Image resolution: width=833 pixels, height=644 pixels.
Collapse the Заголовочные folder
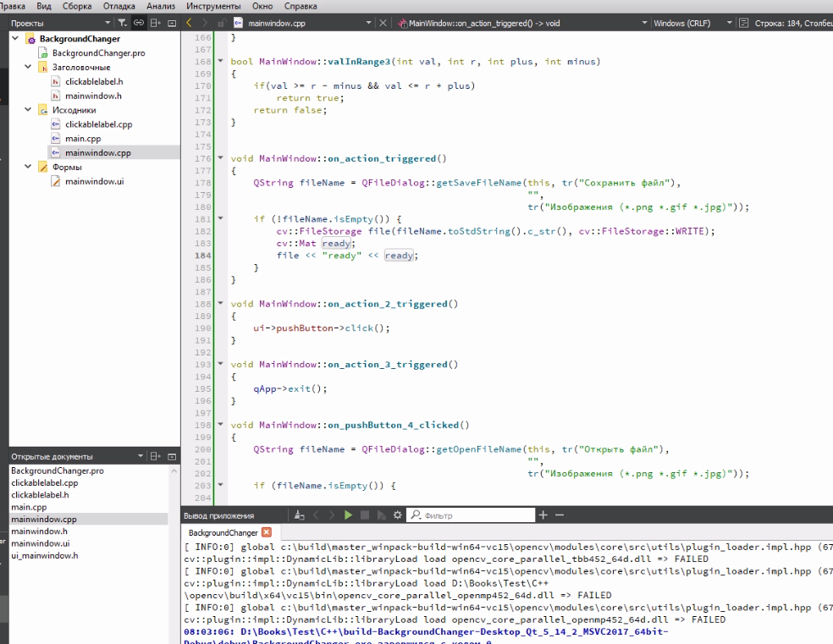click(28, 67)
